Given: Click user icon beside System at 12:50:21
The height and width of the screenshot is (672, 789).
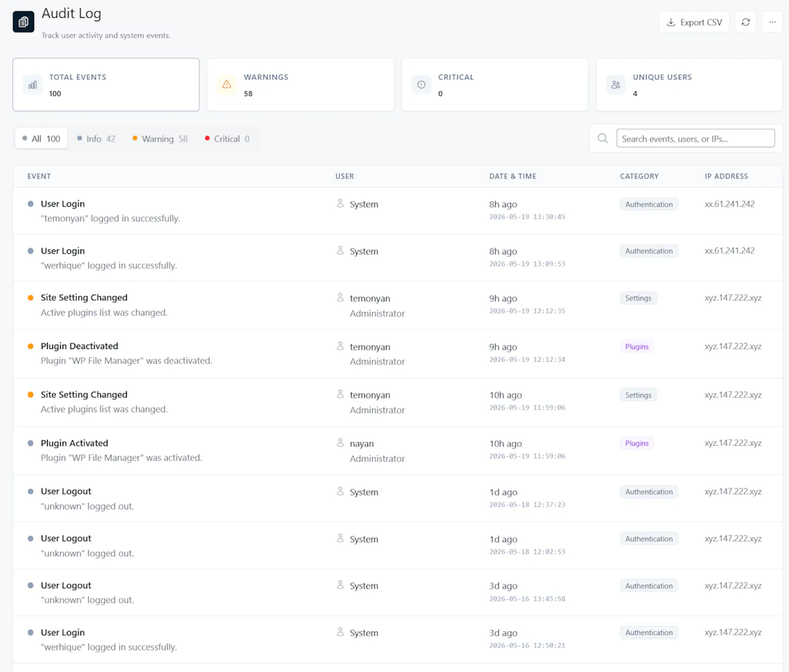Looking at the screenshot, I should point(340,632).
